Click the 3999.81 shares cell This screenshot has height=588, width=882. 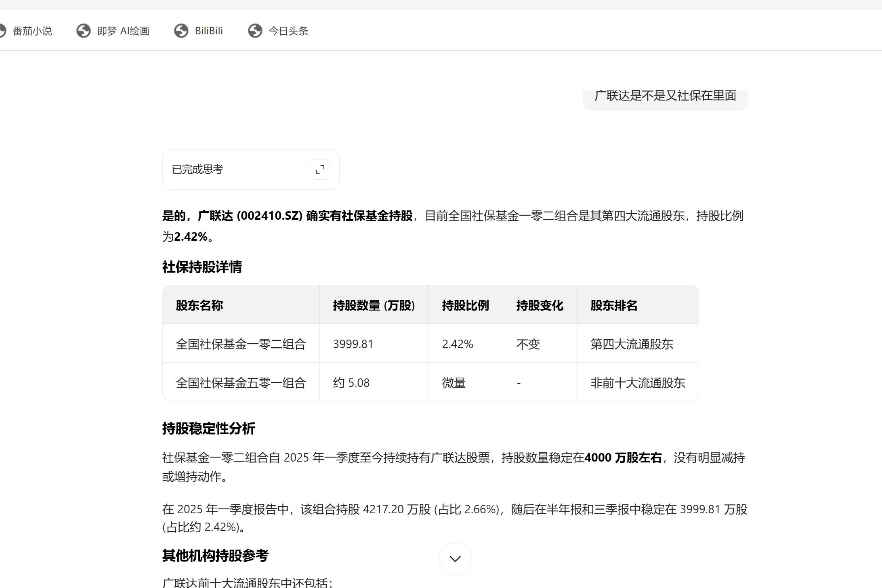[x=353, y=344]
